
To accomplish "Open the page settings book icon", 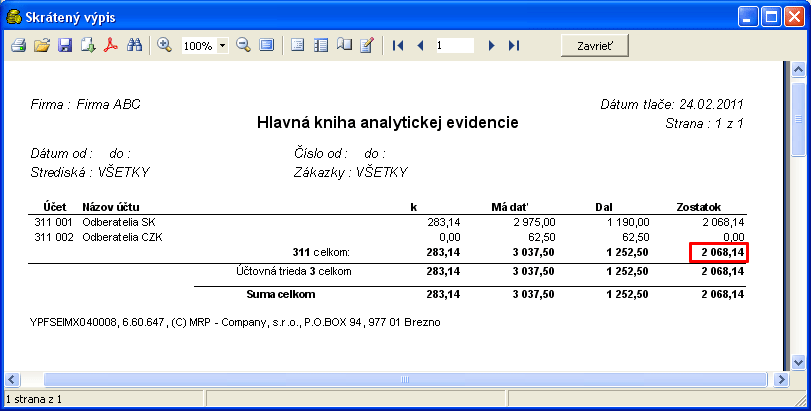I will [x=344, y=45].
